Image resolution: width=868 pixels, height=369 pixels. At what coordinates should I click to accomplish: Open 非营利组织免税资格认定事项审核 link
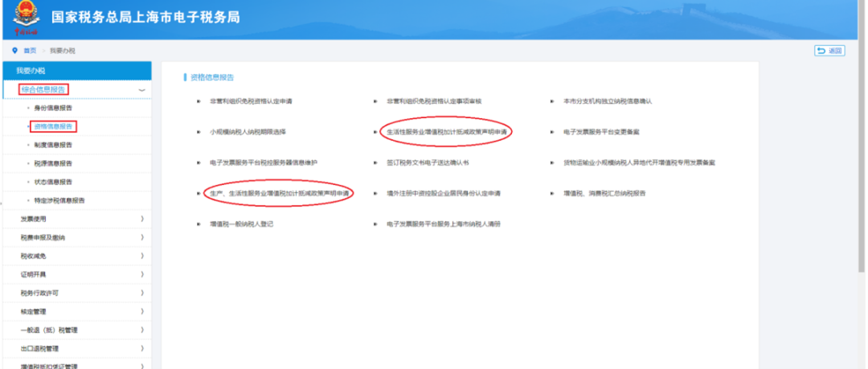click(x=435, y=101)
